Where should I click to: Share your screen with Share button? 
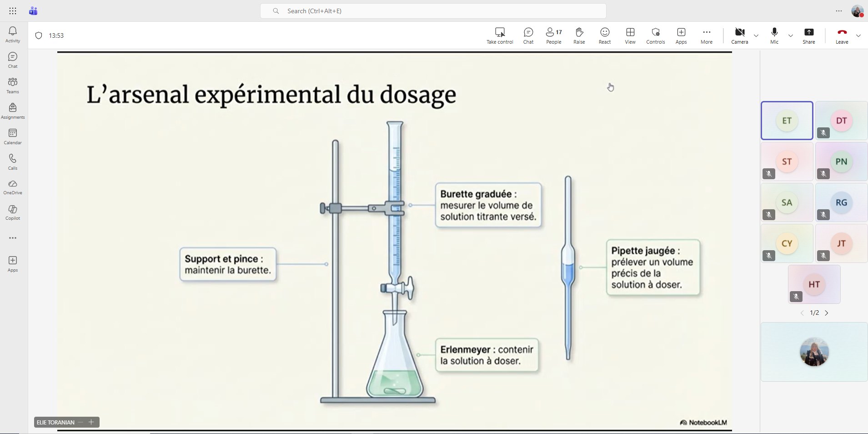808,35
